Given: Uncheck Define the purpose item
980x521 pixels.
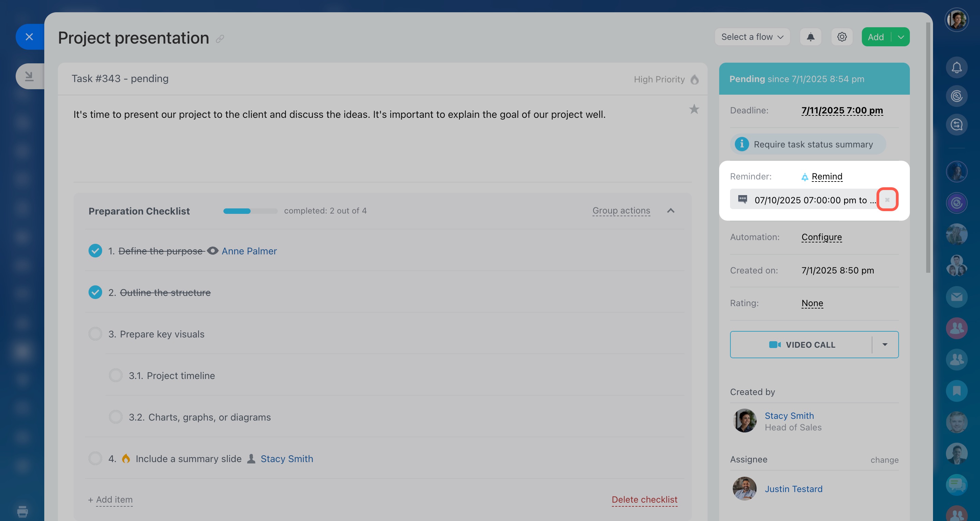Looking at the screenshot, I should point(95,251).
